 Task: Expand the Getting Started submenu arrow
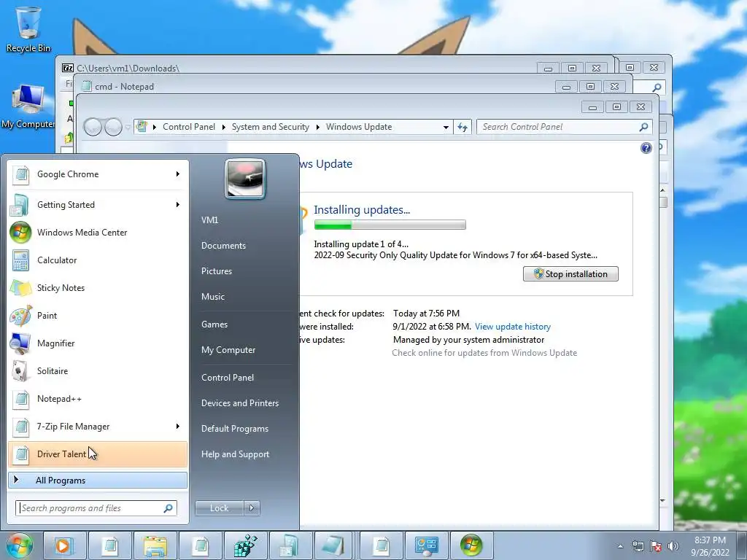coord(178,205)
